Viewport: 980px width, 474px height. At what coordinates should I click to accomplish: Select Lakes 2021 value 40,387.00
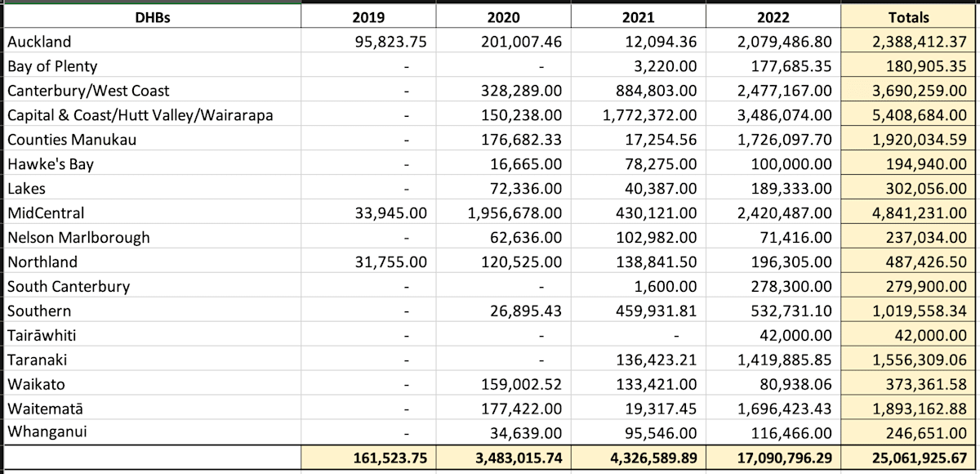tap(661, 189)
